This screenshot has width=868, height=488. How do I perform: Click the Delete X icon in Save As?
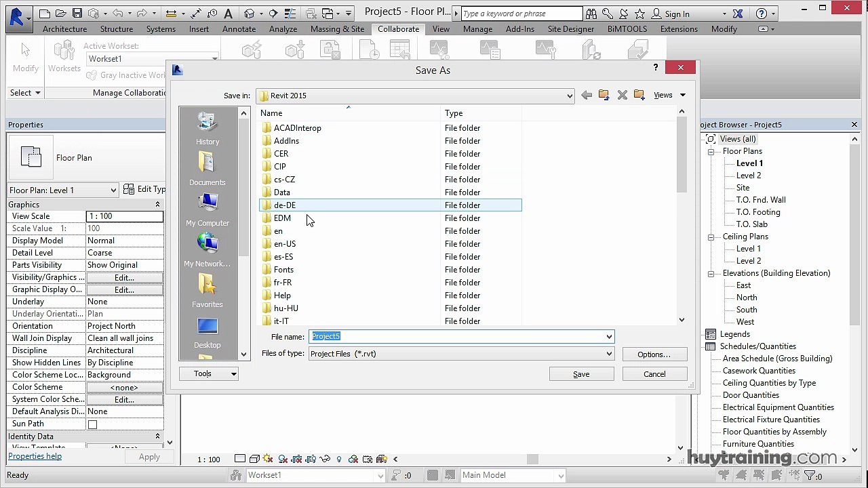622,95
